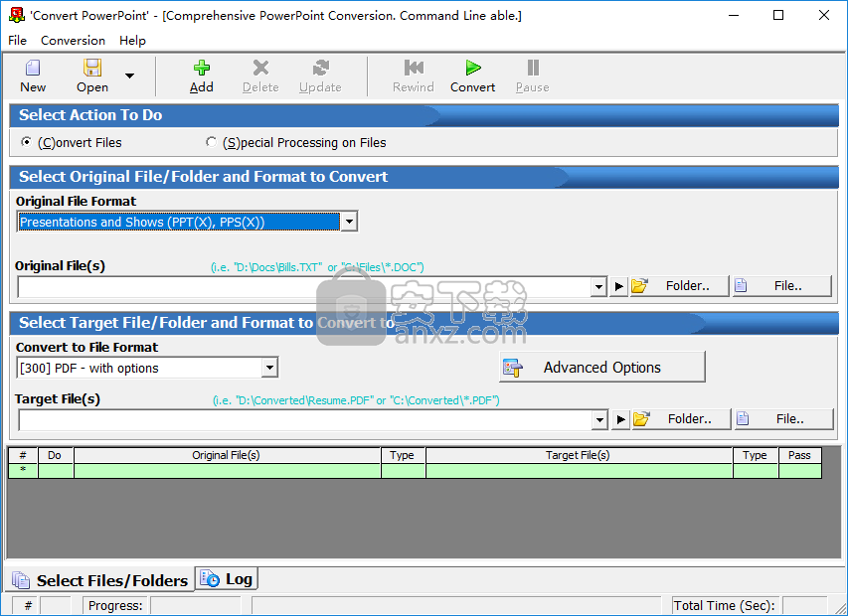Expand the Target File(s) history dropdown
This screenshot has width=848, height=616.
(x=599, y=420)
